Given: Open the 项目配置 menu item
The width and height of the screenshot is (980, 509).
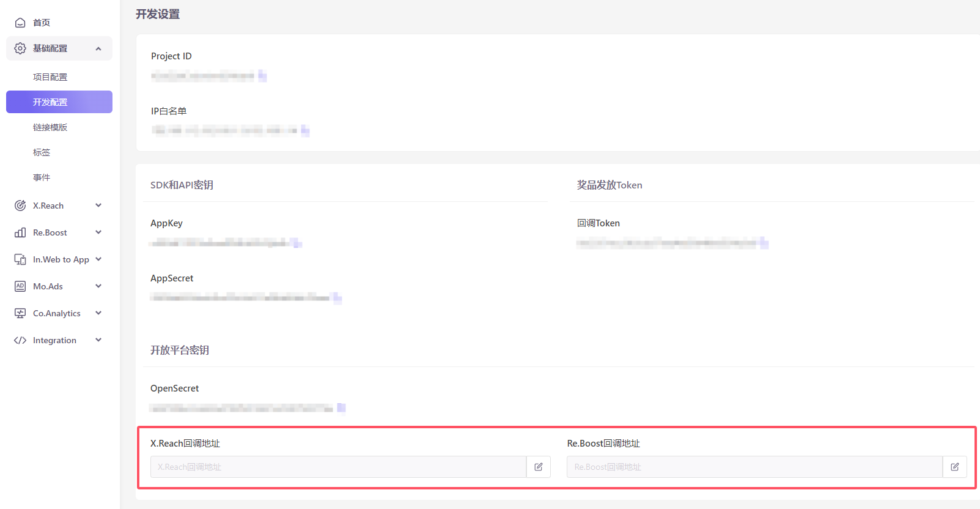Looking at the screenshot, I should coord(50,77).
